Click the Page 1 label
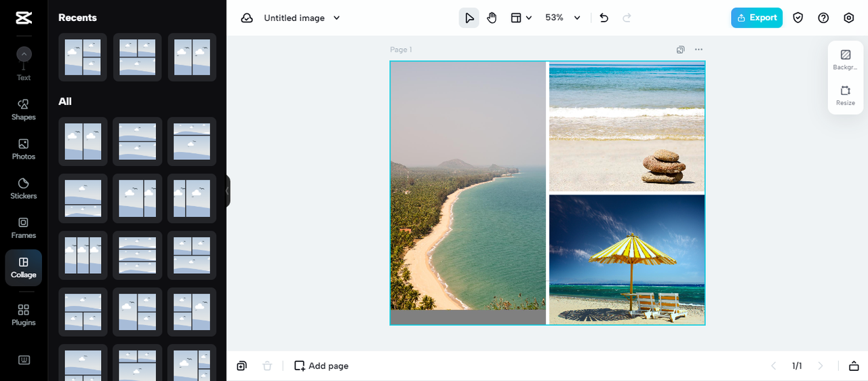 pyautogui.click(x=401, y=49)
